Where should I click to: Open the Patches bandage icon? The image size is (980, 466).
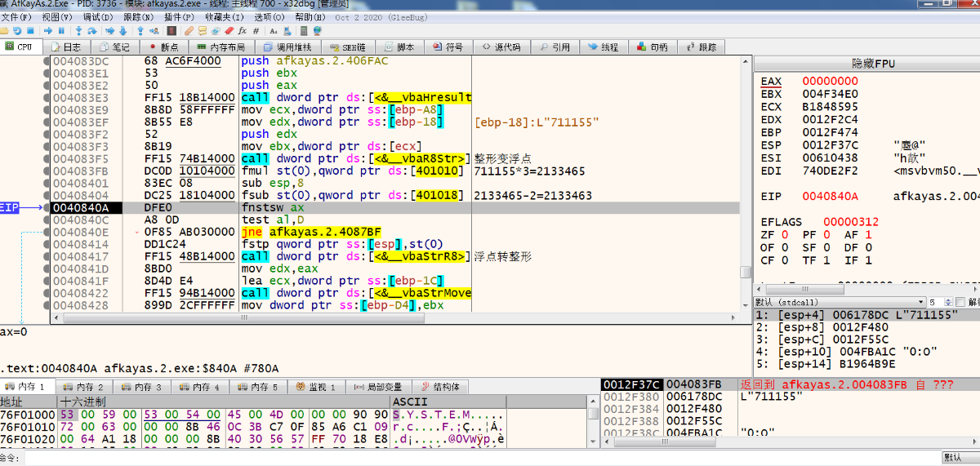(189, 31)
